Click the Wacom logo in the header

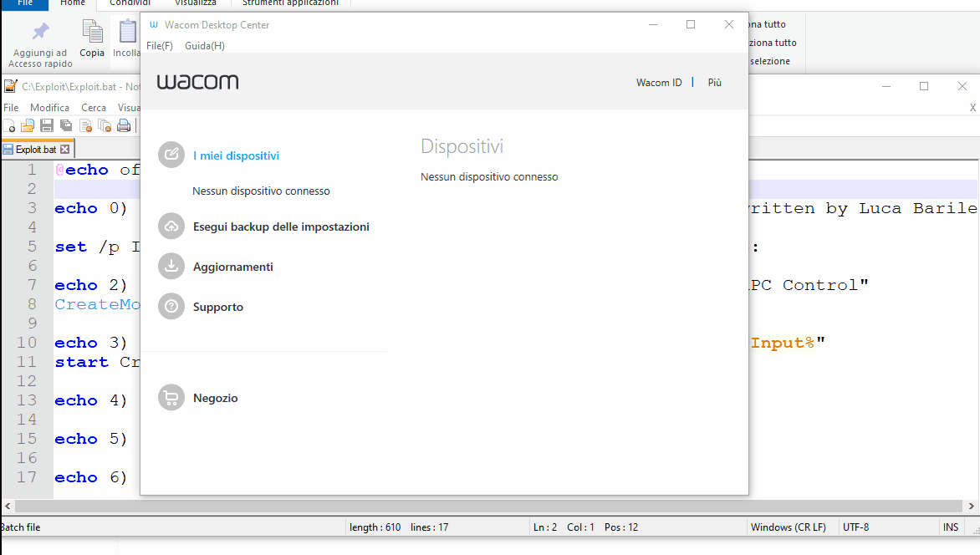click(197, 82)
